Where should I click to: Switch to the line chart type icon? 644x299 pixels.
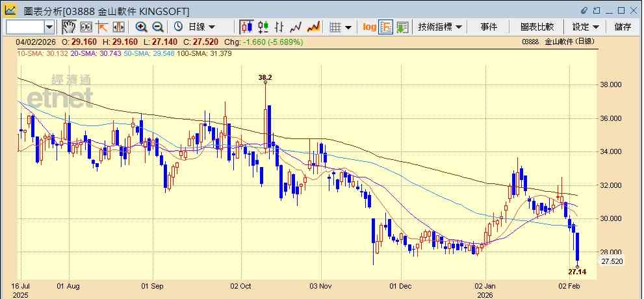pos(296,27)
